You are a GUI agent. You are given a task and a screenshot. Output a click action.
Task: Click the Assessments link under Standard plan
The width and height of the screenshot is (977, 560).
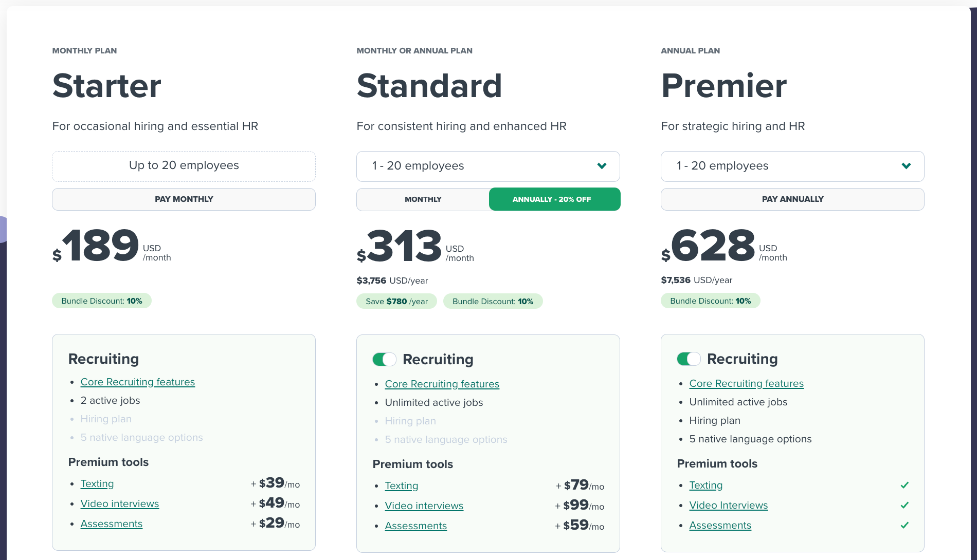tap(416, 526)
